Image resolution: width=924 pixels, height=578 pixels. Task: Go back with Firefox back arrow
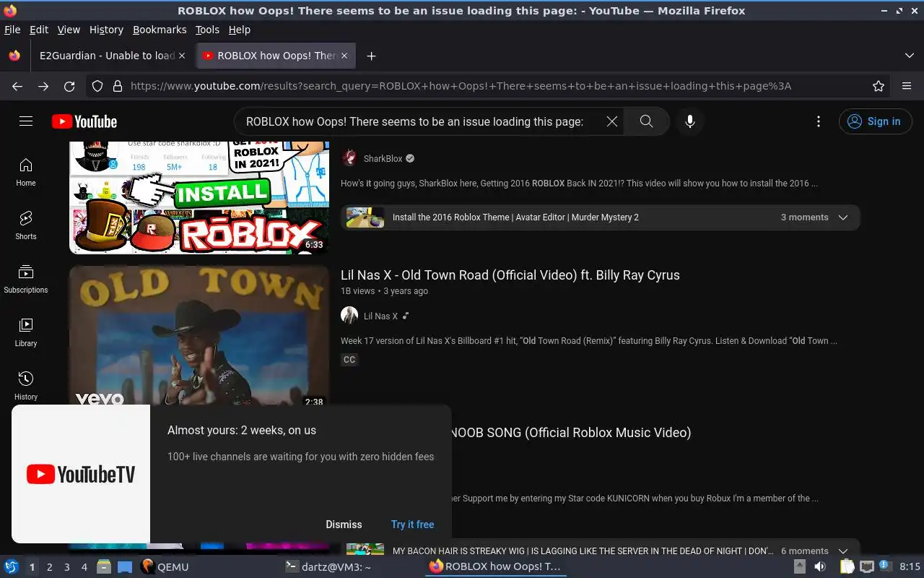17,86
